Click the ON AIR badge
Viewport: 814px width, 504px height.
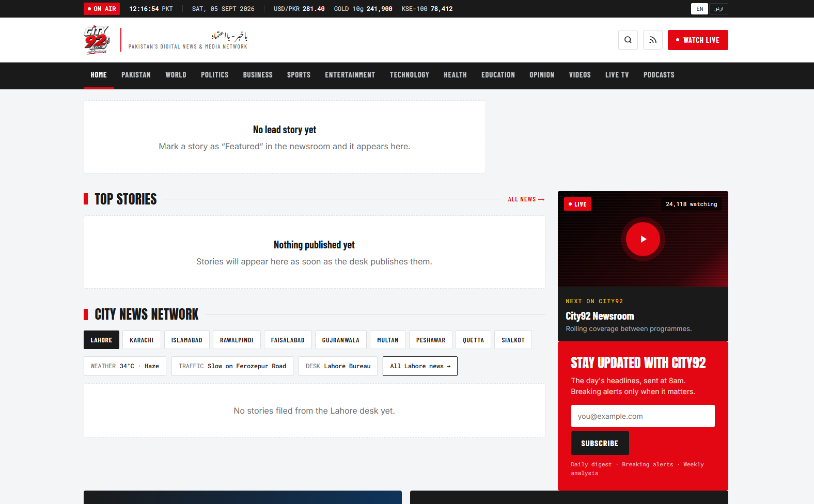pos(102,9)
